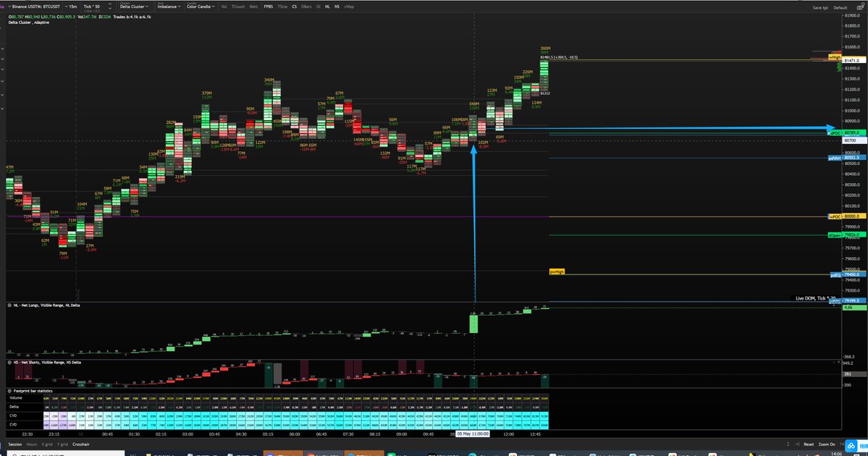Click Save tpl to save the template
This screenshot has height=456, width=868.
tap(820, 8)
